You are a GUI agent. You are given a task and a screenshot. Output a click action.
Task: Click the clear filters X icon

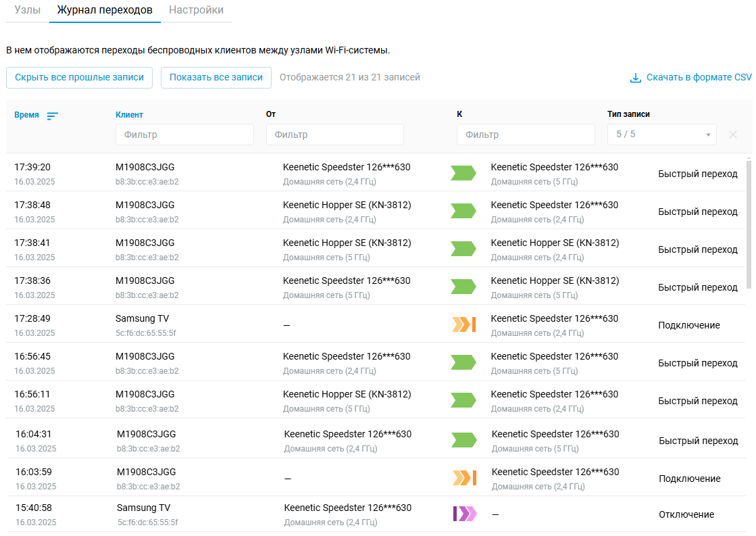(x=733, y=135)
